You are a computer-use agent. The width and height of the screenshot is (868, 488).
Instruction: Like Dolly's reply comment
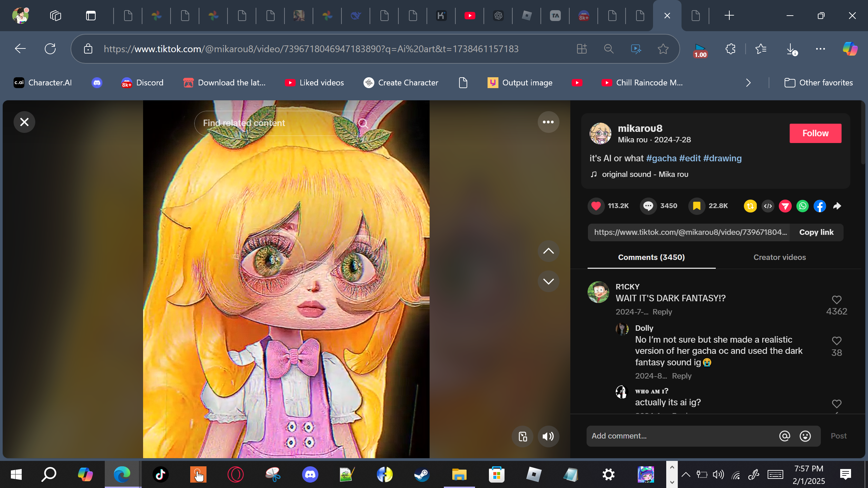tap(836, 341)
